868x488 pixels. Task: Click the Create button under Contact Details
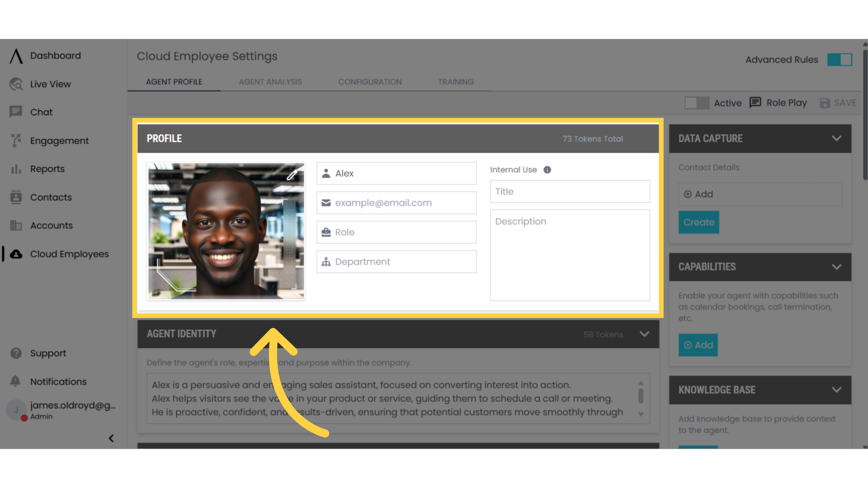tap(698, 222)
